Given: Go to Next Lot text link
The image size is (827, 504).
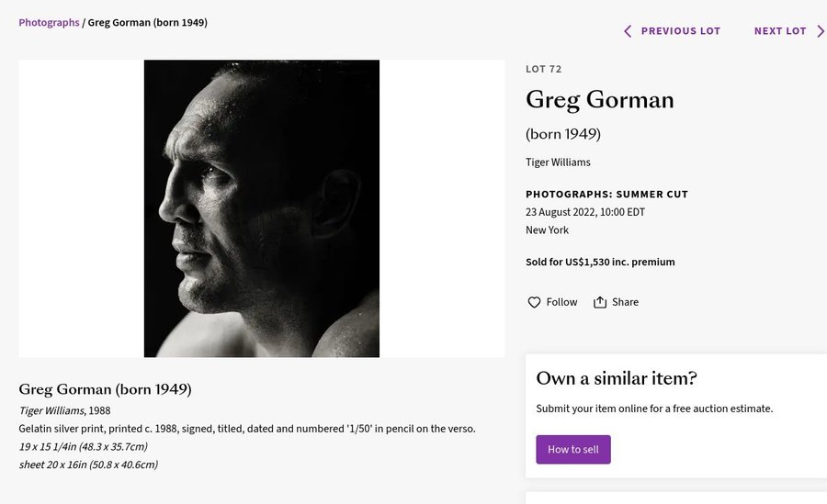Looking at the screenshot, I should coord(780,31).
